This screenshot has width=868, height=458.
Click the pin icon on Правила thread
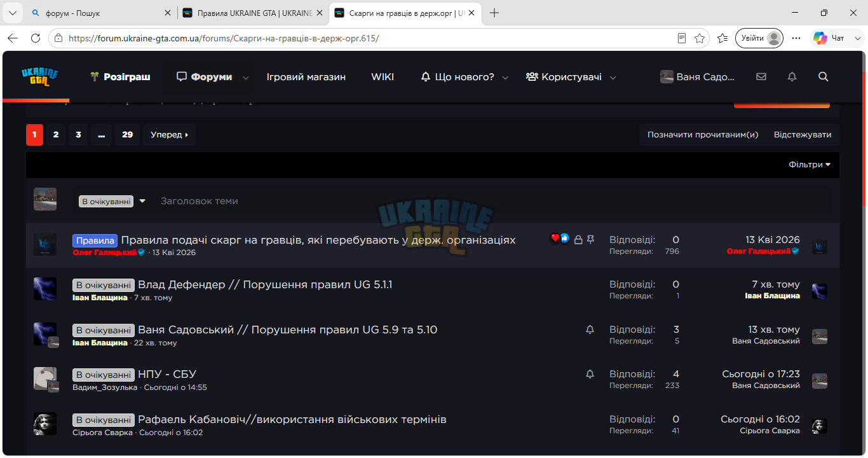[590, 240]
